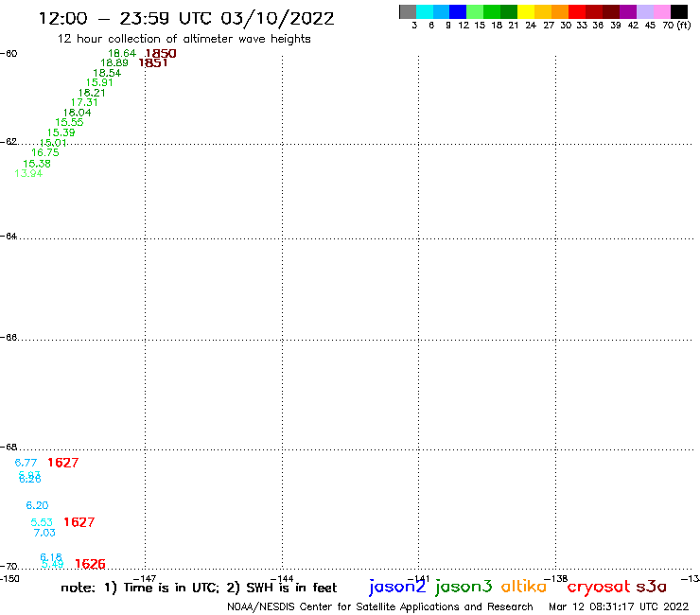Click the lavender swatch in the color scale
700x615 pixels.
[x=645, y=11]
